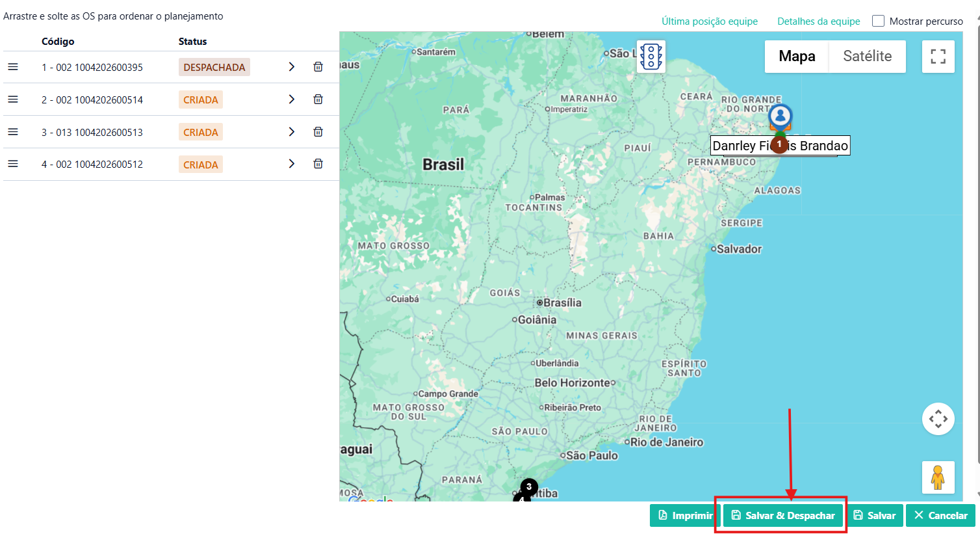Open map camera pan controls
The image size is (980, 534).
tap(938, 419)
